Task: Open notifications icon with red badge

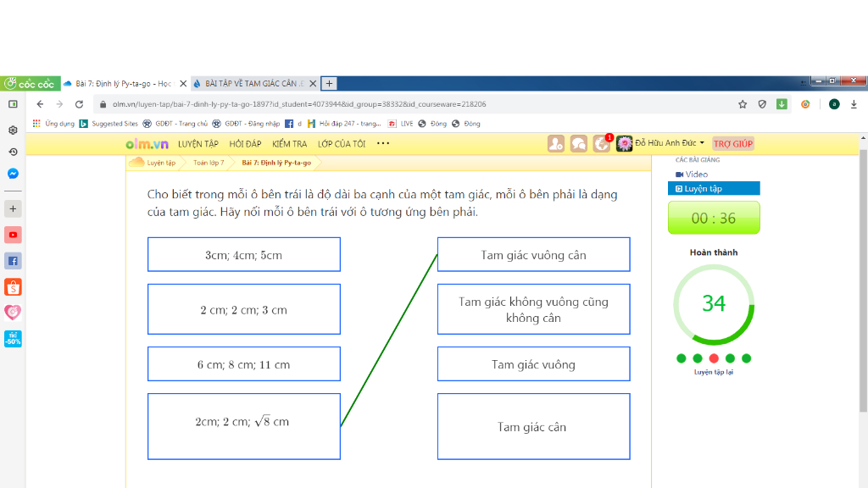Action: coord(602,143)
